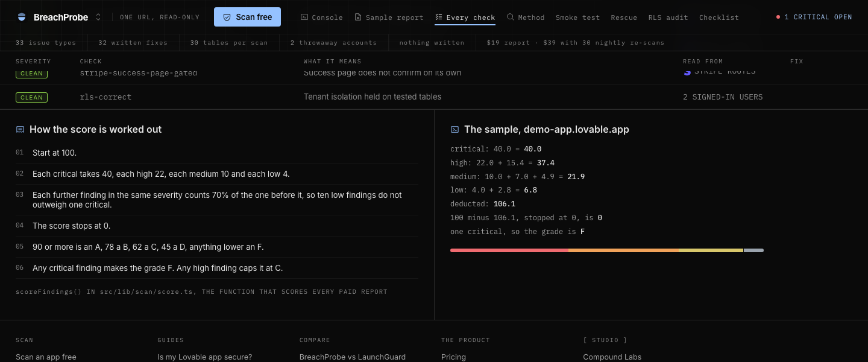The width and height of the screenshot is (868, 362).
Task: Click the BreachProbe shield logo icon
Action: pos(22,17)
